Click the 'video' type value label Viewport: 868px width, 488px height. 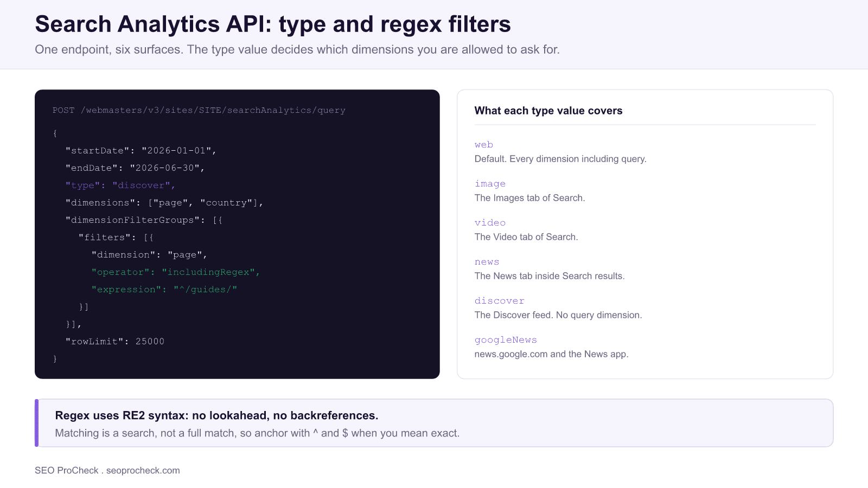(x=490, y=223)
